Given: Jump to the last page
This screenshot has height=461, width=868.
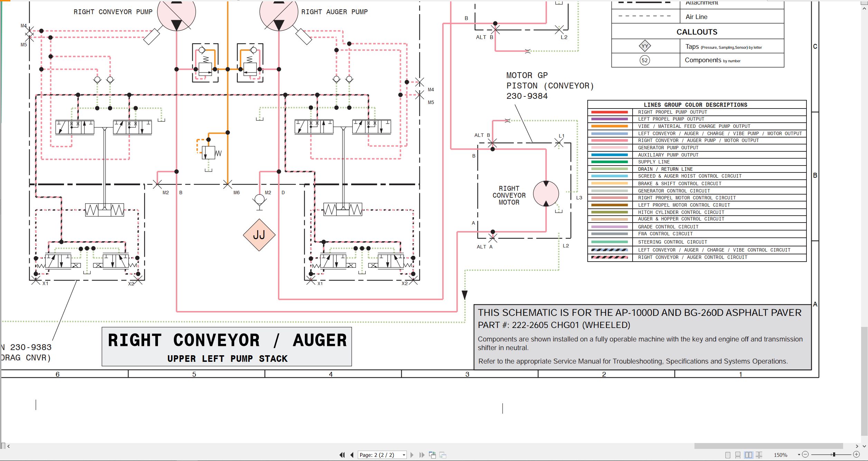Looking at the screenshot, I should (x=422, y=455).
